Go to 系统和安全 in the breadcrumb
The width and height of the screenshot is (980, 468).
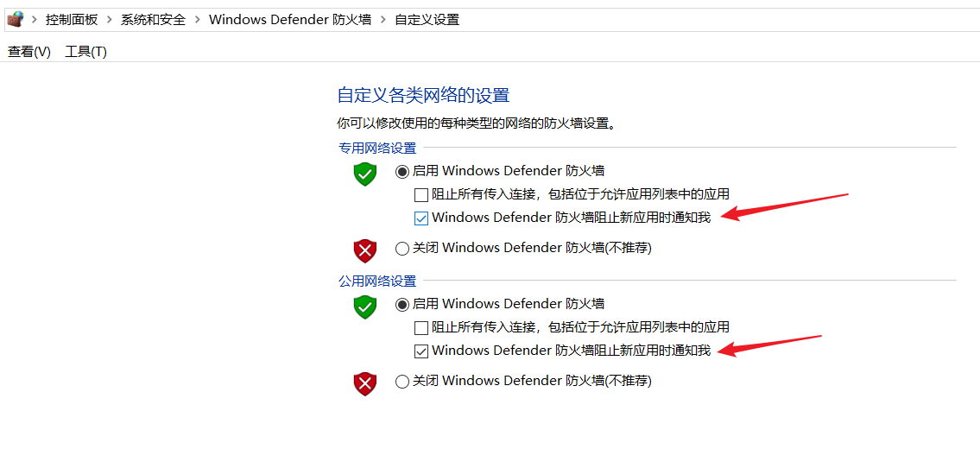(x=153, y=20)
